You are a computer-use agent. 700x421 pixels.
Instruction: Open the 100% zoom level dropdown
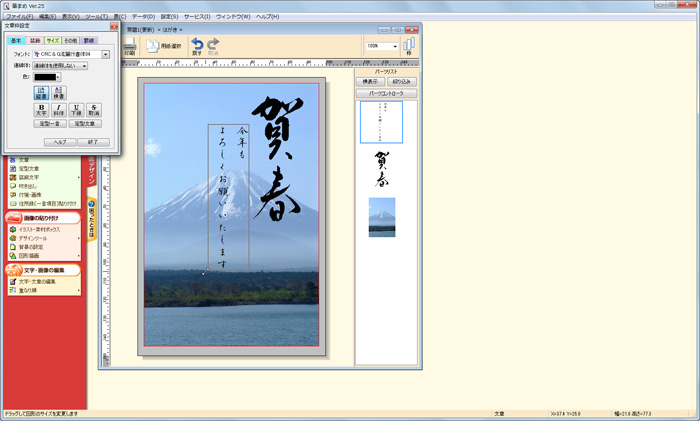click(395, 46)
